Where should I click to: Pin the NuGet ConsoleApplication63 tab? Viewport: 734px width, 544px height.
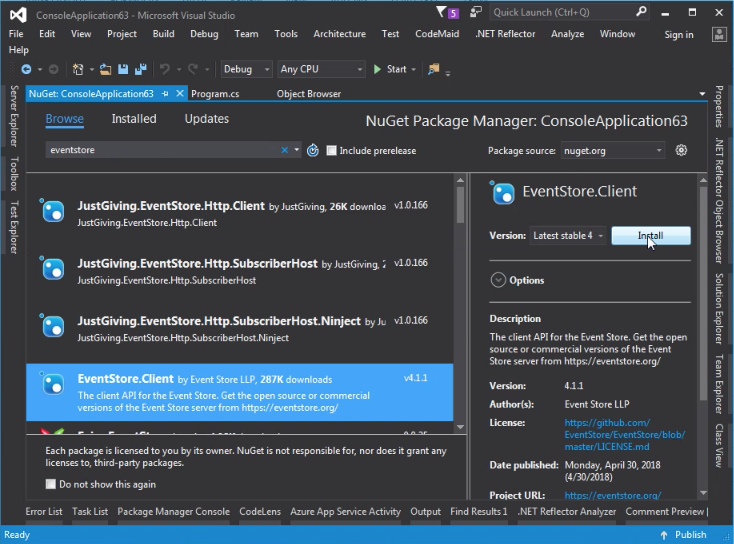point(165,94)
